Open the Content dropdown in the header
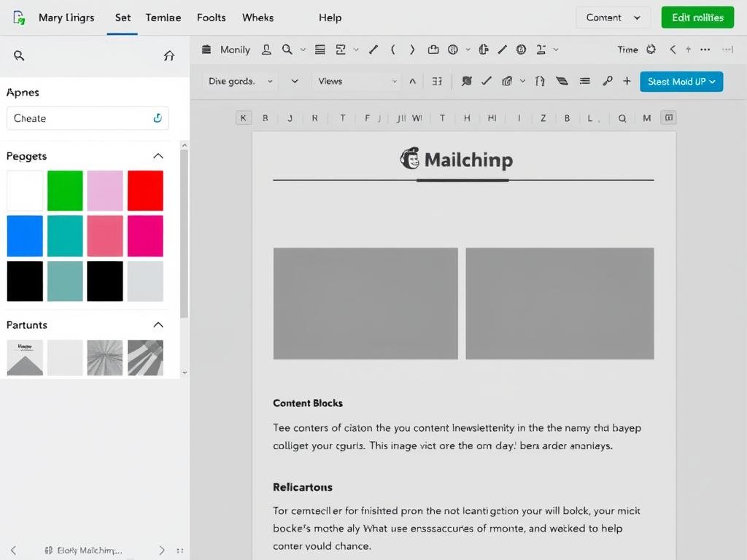 [613, 17]
